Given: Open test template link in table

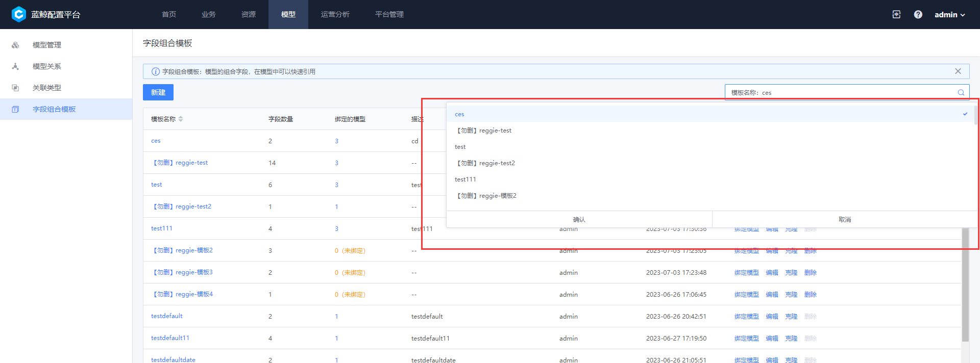Looking at the screenshot, I should pyautogui.click(x=156, y=185).
